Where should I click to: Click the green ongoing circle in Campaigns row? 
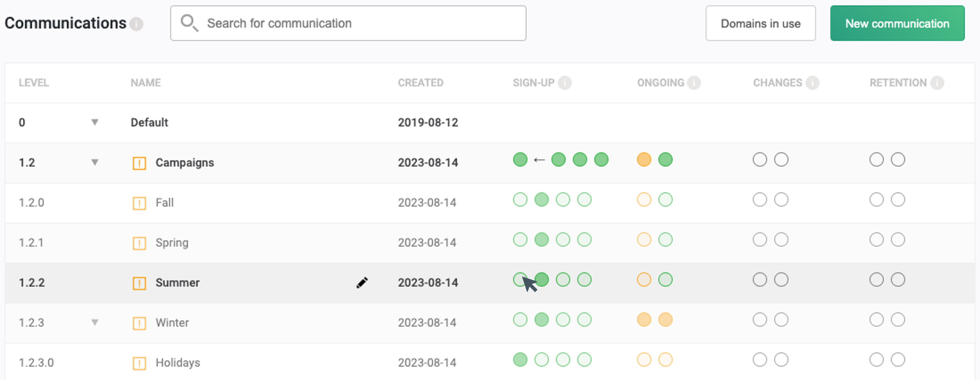click(x=665, y=159)
